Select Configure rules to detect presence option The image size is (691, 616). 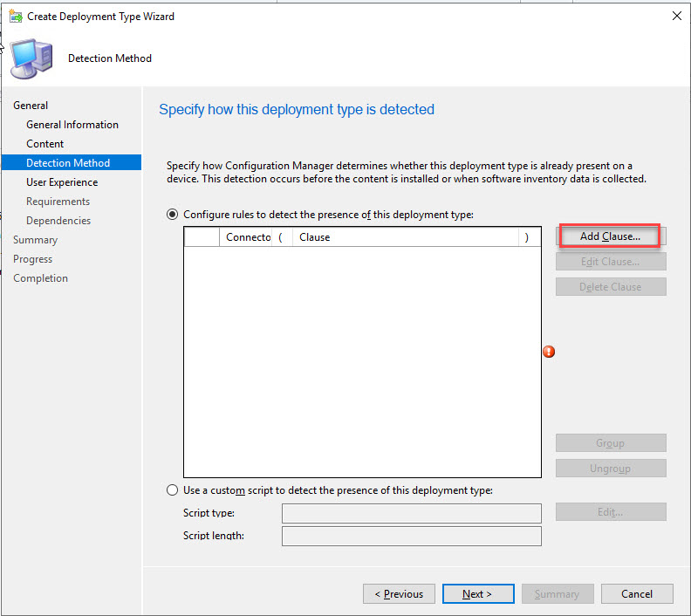click(172, 215)
